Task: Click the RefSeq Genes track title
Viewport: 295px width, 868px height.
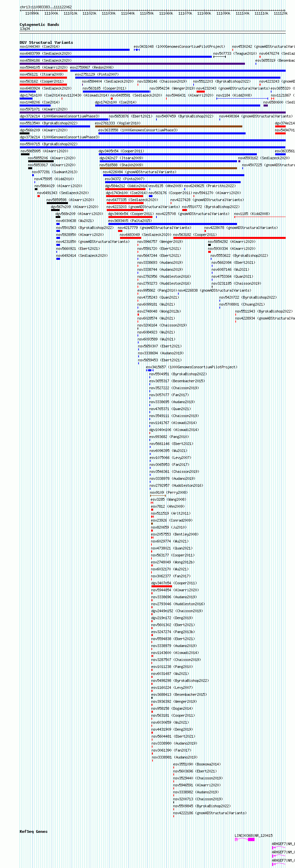Action: (34, 832)
